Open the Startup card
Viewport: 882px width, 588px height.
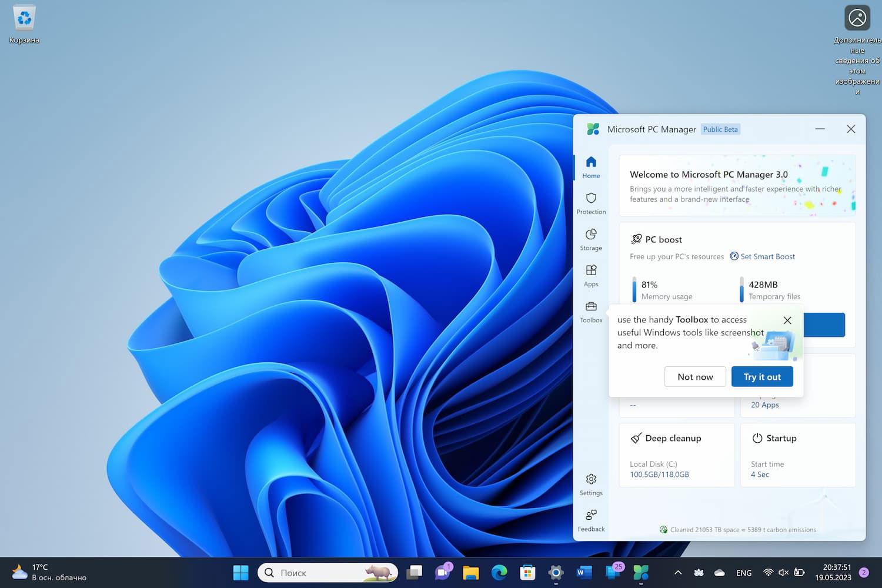tap(798, 455)
